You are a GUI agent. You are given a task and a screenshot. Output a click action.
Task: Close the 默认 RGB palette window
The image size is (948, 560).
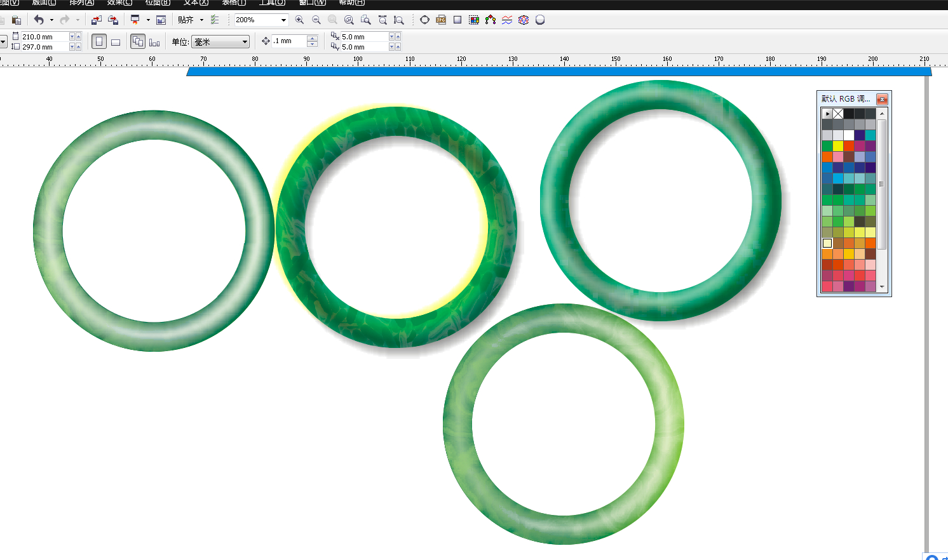pos(882,99)
